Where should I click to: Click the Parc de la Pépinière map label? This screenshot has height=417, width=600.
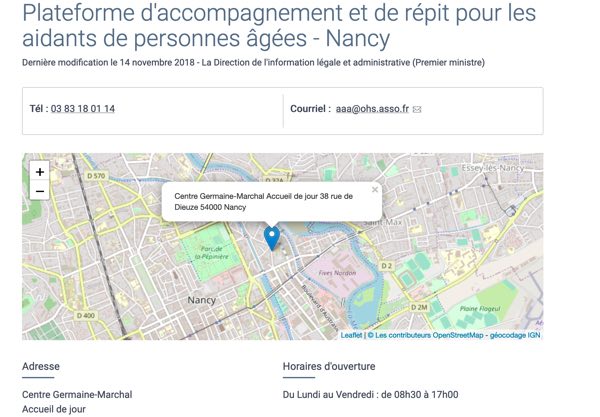pos(212,252)
